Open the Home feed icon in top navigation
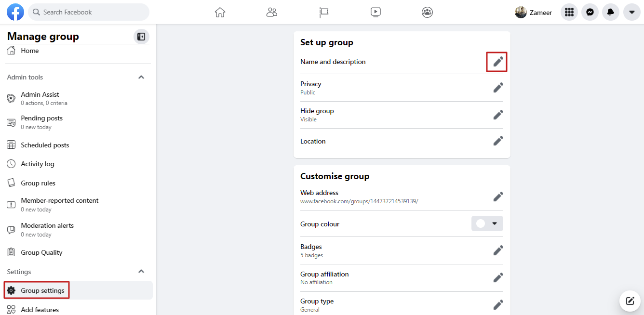644x315 pixels. (x=220, y=13)
